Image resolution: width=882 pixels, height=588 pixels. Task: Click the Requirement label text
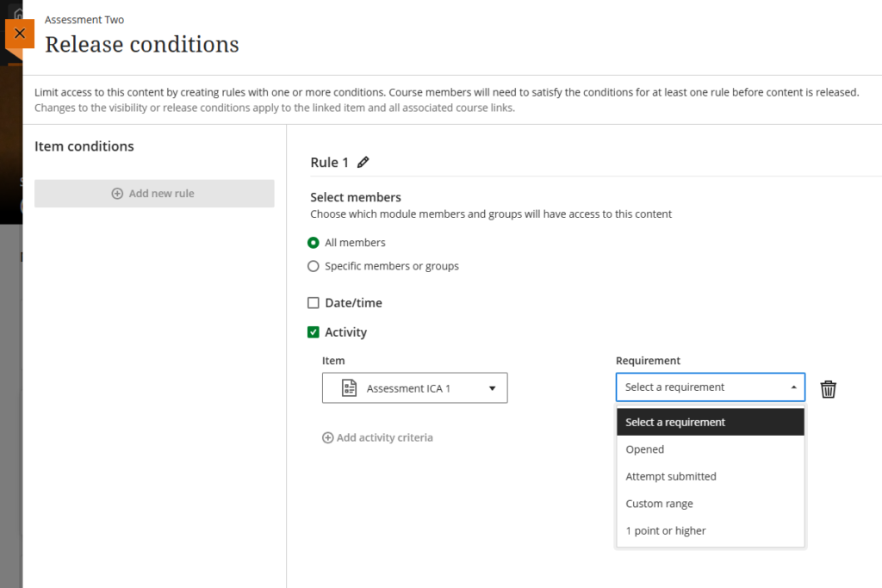click(x=648, y=361)
